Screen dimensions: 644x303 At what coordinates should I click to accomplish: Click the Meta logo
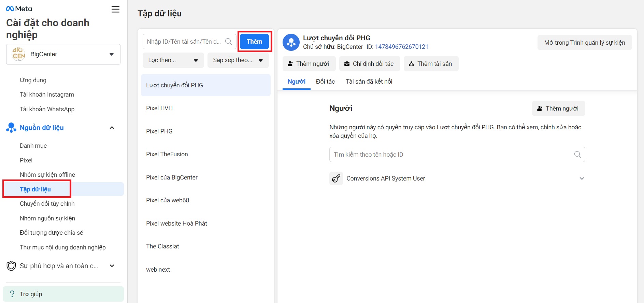[19, 9]
